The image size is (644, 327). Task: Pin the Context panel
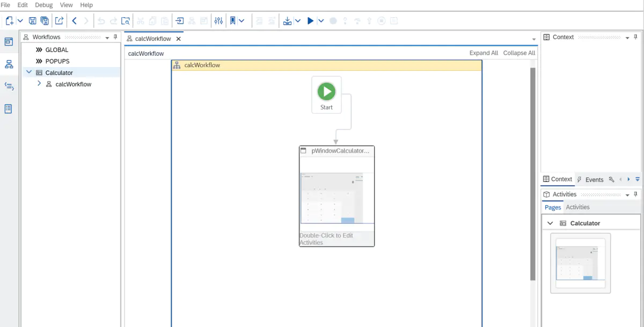(635, 37)
